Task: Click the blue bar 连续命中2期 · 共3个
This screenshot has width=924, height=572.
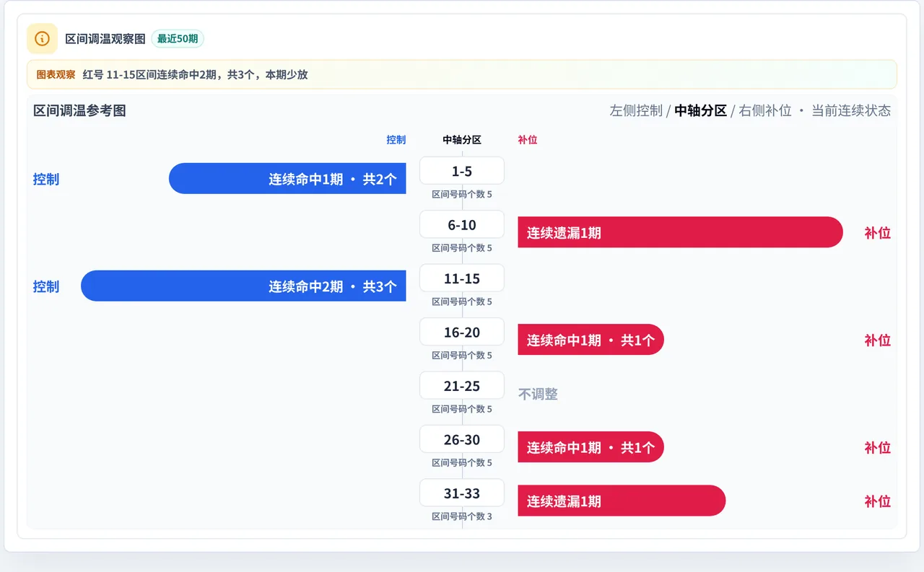Action: click(x=243, y=286)
